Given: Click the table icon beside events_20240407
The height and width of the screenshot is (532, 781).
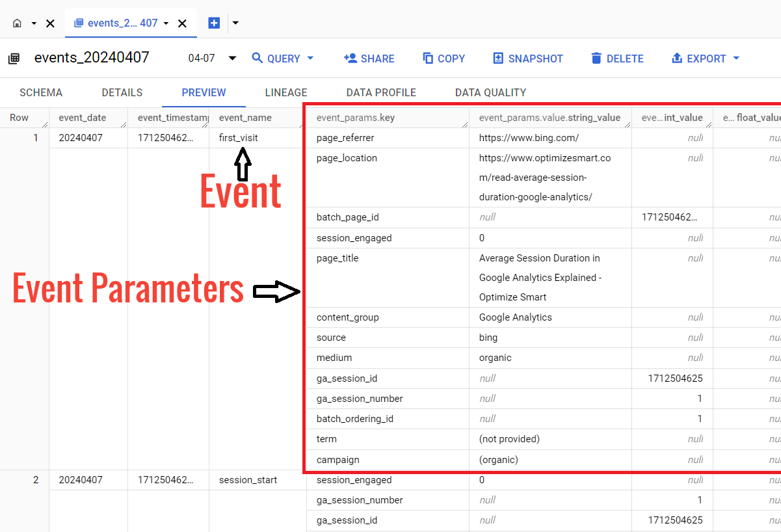Looking at the screenshot, I should 14,59.
